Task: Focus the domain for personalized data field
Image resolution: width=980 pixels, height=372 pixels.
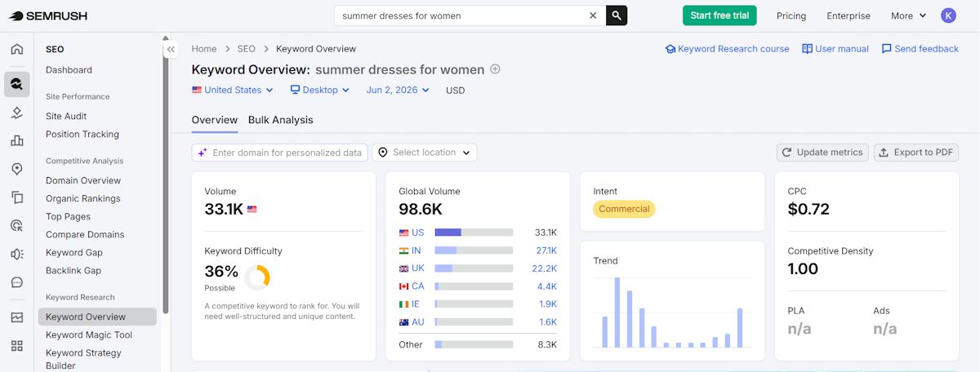Action: pyautogui.click(x=280, y=153)
